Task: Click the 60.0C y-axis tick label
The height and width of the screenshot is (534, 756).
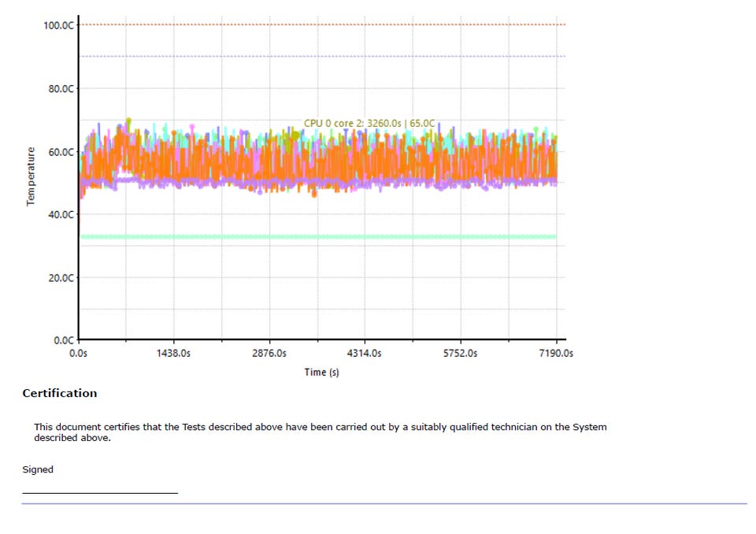Action: coord(61,152)
